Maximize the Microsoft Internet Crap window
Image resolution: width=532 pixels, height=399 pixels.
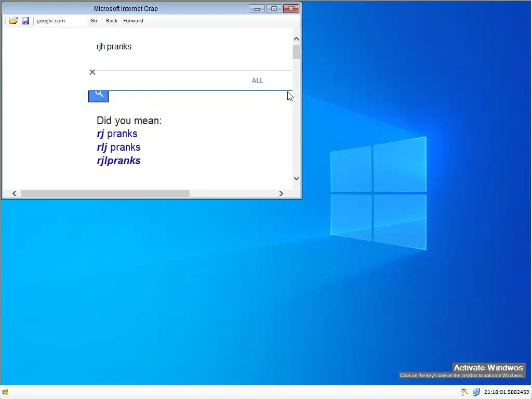pos(274,9)
